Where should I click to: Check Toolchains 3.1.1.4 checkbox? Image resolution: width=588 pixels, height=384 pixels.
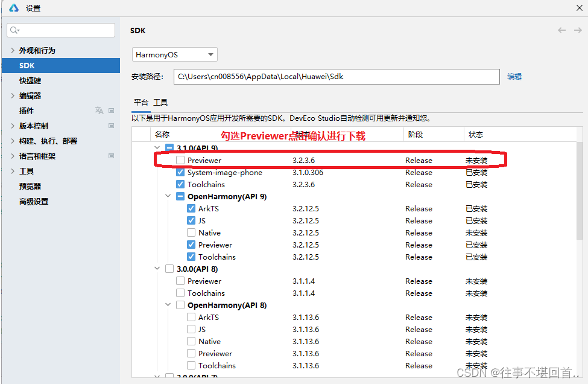point(180,293)
